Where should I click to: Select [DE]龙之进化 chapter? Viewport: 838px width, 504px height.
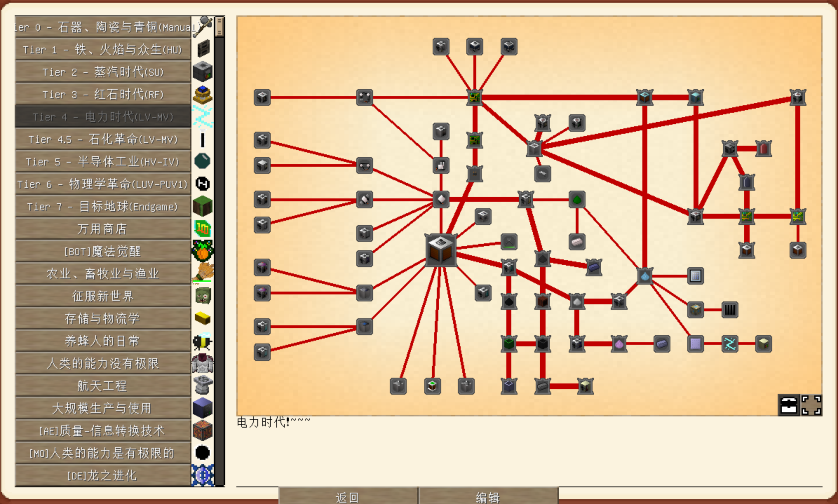[103, 476]
